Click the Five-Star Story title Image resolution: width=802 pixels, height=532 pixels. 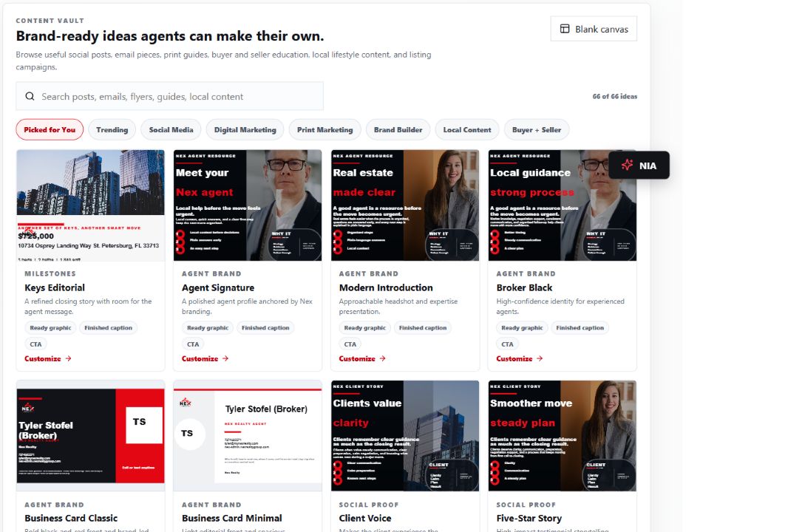(529, 518)
